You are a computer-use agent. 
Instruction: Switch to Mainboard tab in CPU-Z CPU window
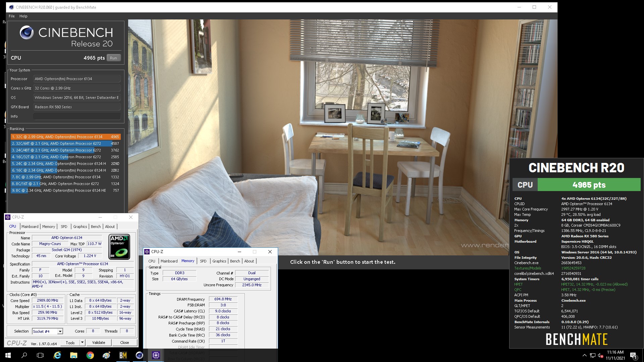[30, 227]
